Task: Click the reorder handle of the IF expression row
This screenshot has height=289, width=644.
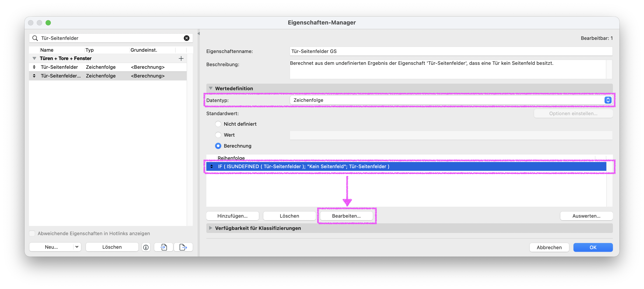Action: (212, 166)
